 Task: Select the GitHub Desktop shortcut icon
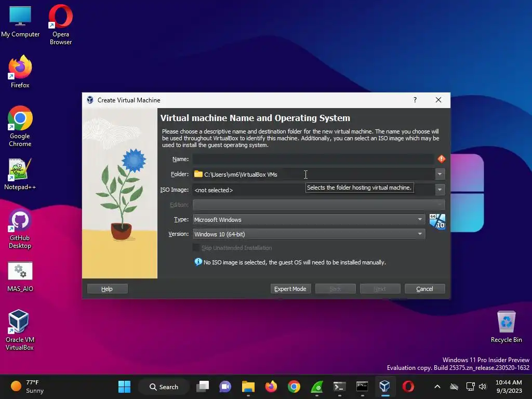pos(20,229)
